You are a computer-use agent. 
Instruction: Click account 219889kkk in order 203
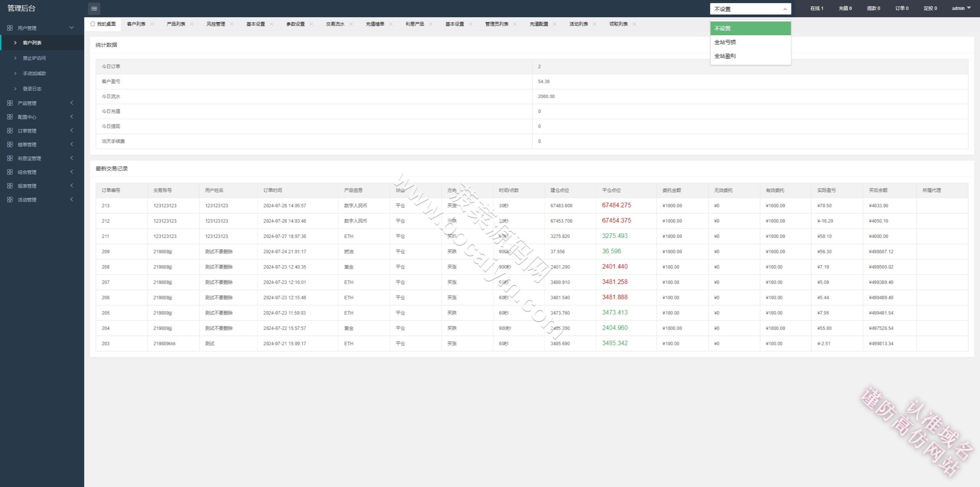click(x=165, y=344)
